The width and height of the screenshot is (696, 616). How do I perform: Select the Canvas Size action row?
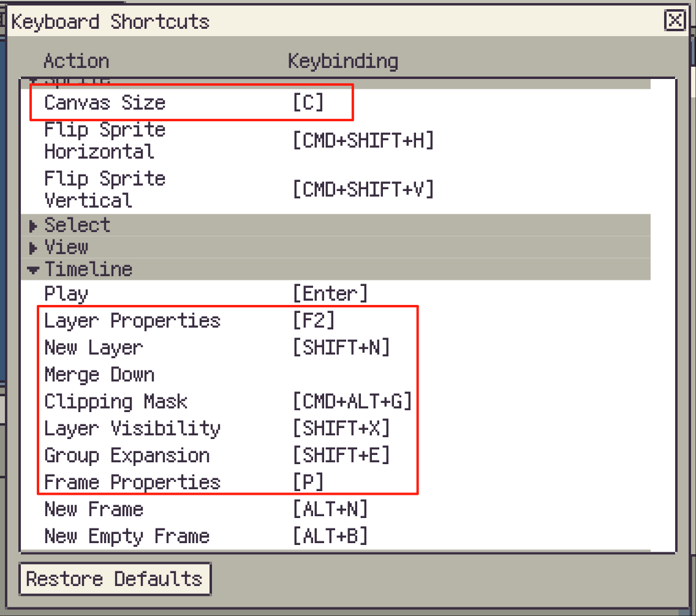pyautogui.click(x=105, y=102)
